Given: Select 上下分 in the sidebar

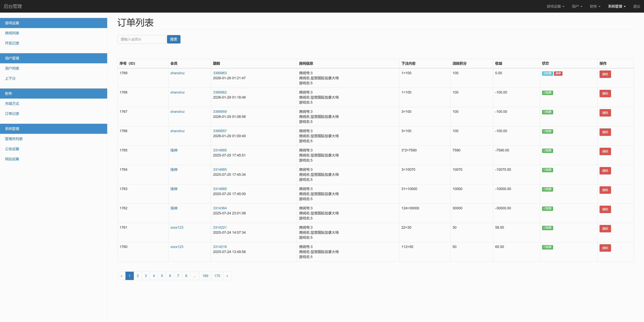Looking at the screenshot, I should pos(10,78).
